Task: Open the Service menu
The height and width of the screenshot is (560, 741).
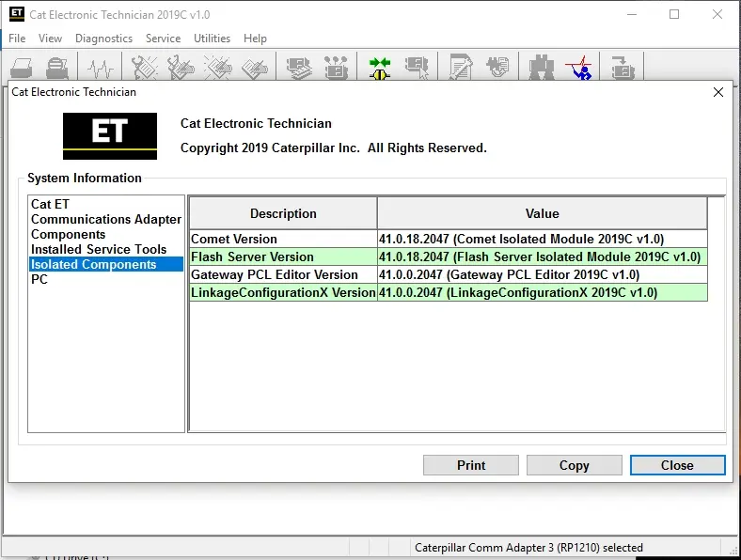Action: point(163,39)
